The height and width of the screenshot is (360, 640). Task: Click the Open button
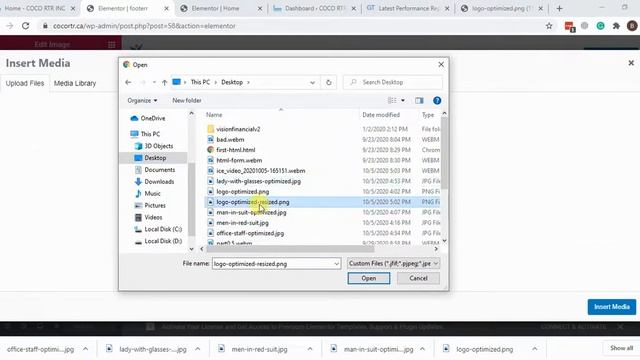pos(369,278)
